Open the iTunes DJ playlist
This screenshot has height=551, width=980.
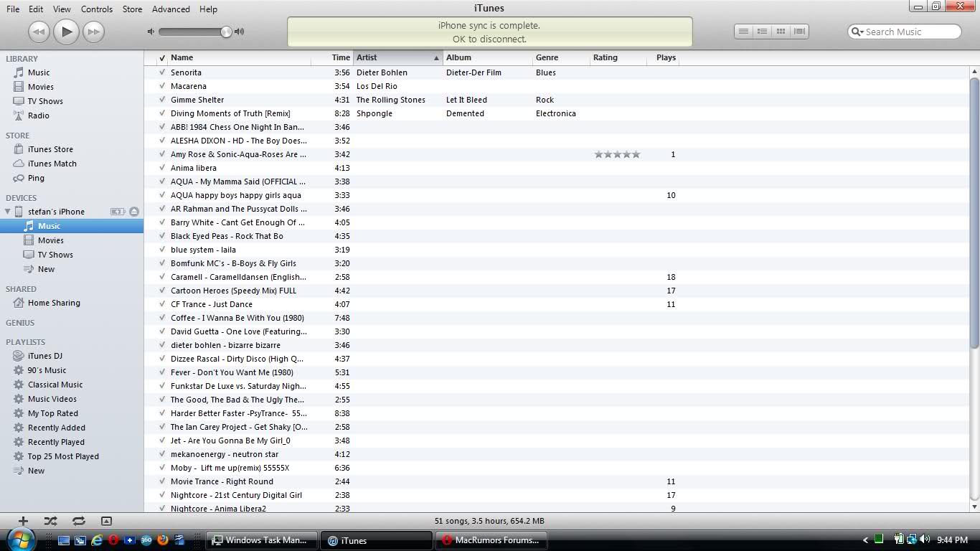(x=44, y=356)
